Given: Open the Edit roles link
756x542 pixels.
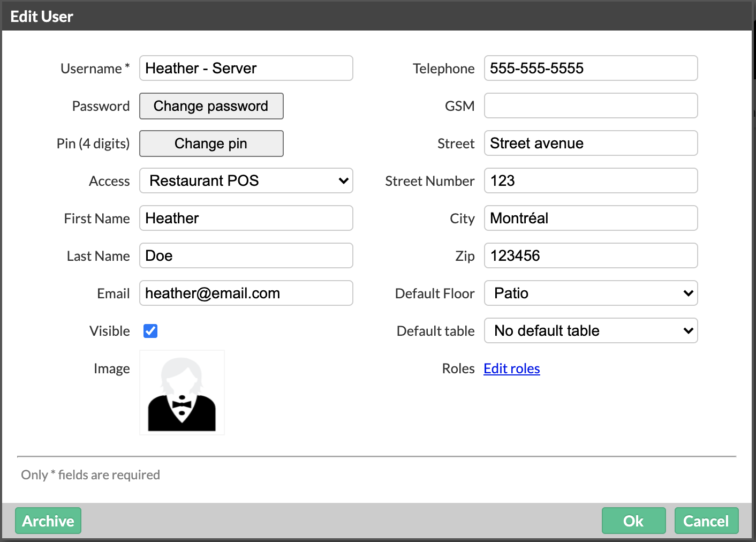Looking at the screenshot, I should tap(512, 368).
